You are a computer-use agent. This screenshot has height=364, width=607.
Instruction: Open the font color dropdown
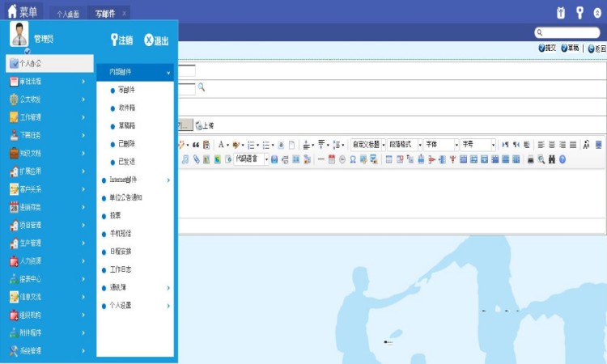[x=226, y=145]
